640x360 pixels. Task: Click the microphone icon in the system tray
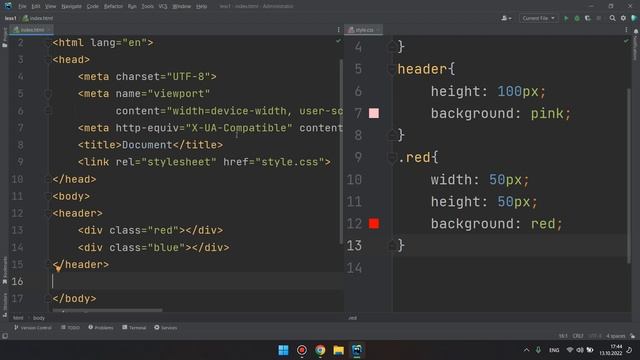(538, 350)
